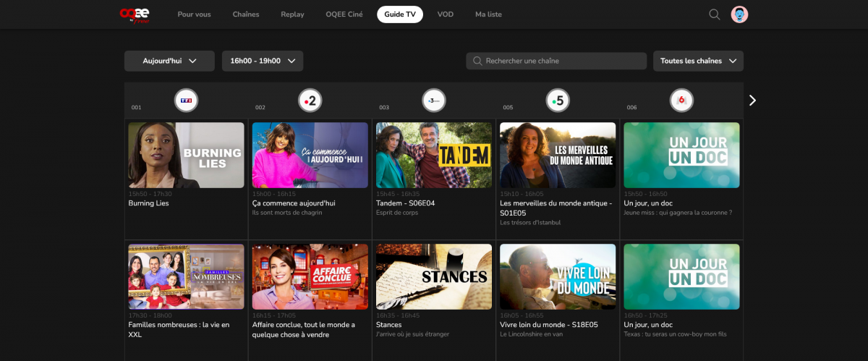Open the 16h00 - 19h00 time range dropdown
The height and width of the screenshot is (361, 868).
[262, 61]
